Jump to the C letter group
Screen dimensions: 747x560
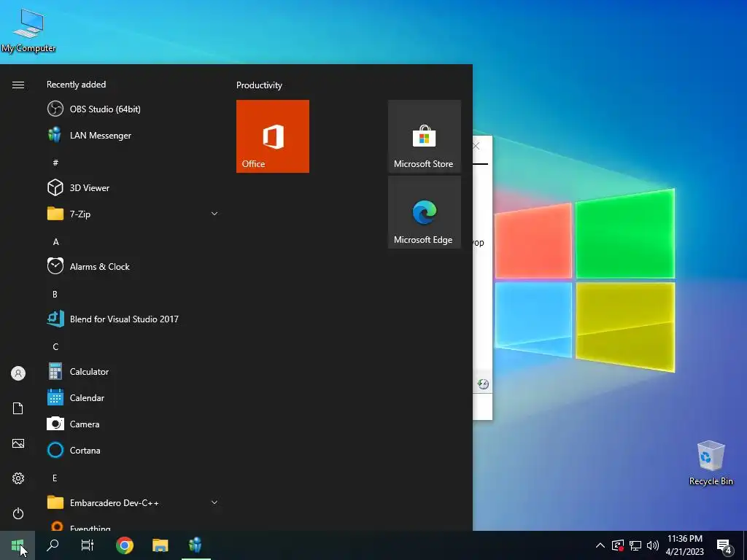coord(55,346)
